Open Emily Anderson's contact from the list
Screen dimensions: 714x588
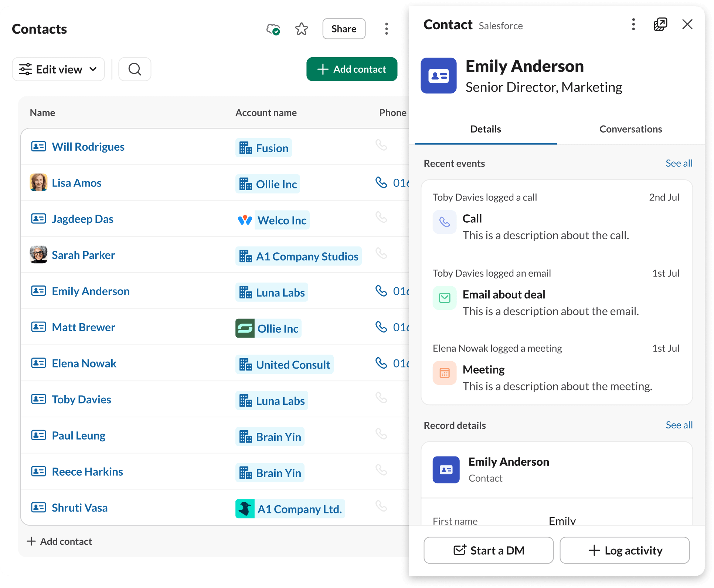click(x=91, y=291)
